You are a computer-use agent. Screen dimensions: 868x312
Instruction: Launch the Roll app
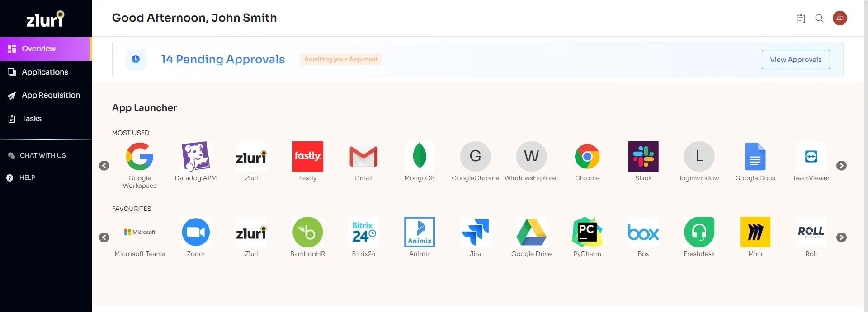(x=811, y=232)
